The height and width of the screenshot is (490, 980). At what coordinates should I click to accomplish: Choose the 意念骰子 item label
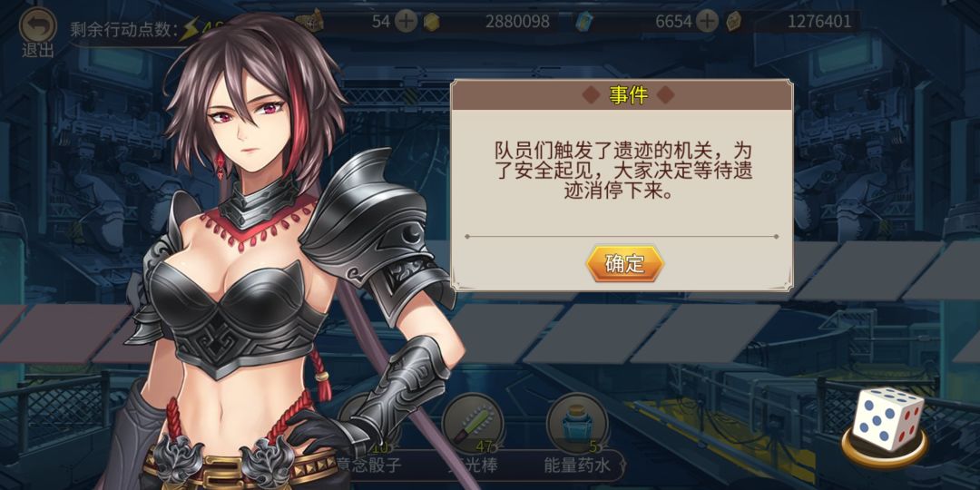coord(367,465)
